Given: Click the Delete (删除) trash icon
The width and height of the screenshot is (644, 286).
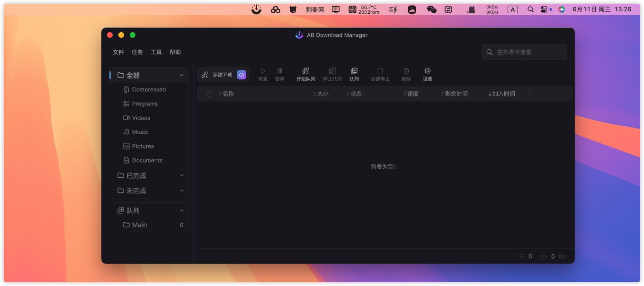Looking at the screenshot, I should click(406, 71).
